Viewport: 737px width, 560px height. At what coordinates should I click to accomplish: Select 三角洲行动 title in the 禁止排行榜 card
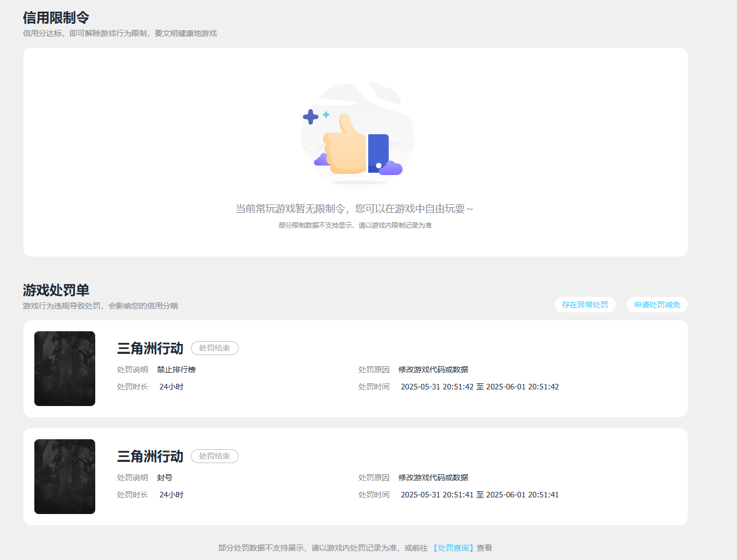pyautogui.click(x=150, y=348)
